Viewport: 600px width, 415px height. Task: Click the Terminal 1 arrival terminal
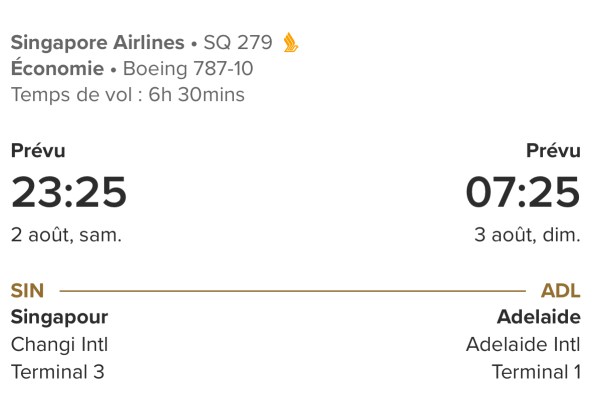[536, 372]
